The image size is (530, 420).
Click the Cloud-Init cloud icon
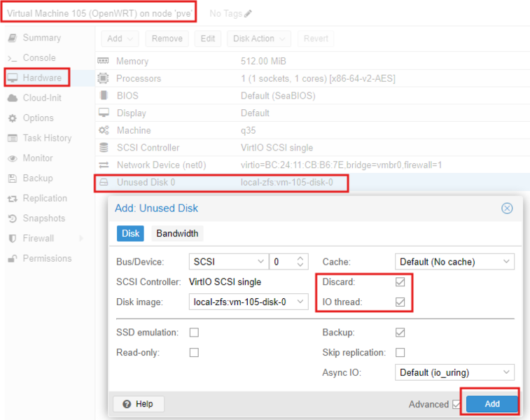tap(13, 98)
